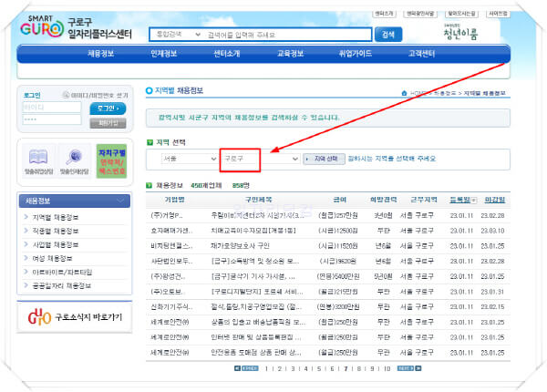Open the 구로구 district dropdown
The height and width of the screenshot is (392, 547).
coord(261,159)
